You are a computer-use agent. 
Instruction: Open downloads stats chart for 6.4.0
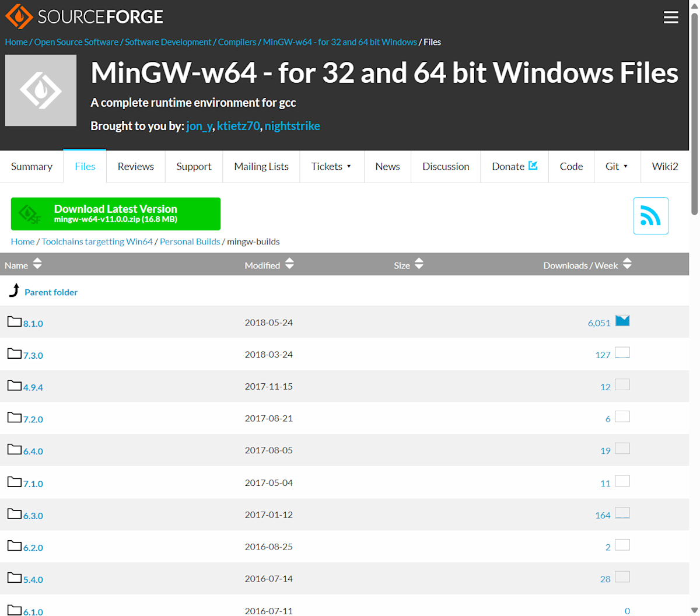coord(622,449)
